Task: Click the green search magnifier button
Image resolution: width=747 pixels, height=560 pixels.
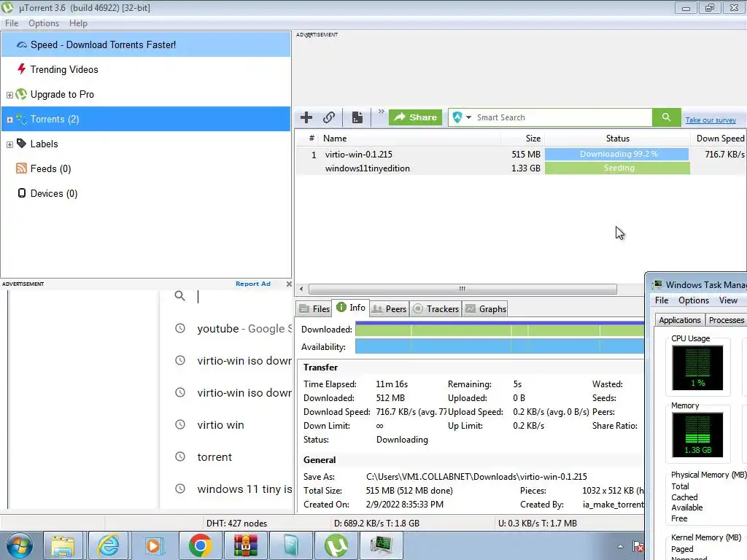Action: 666,117
